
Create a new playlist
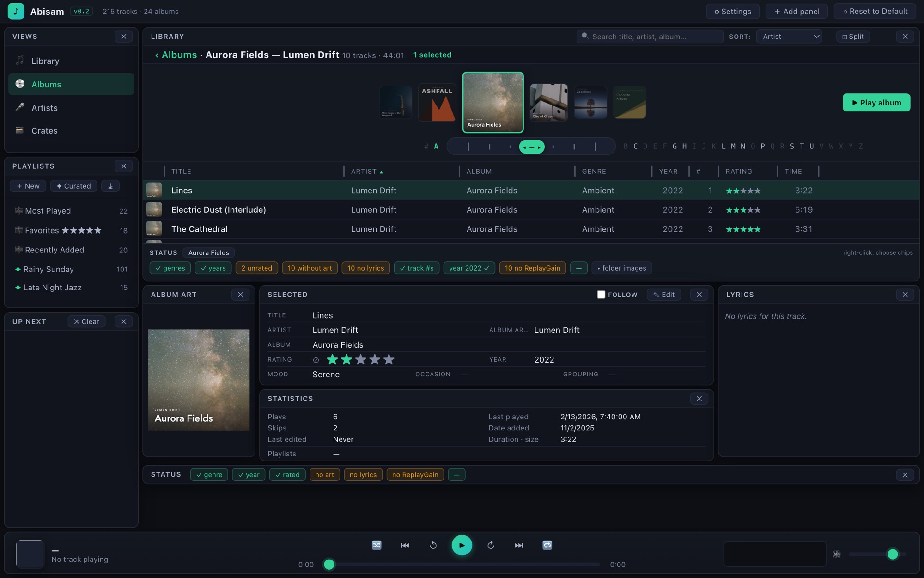pyautogui.click(x=28, y=186)
